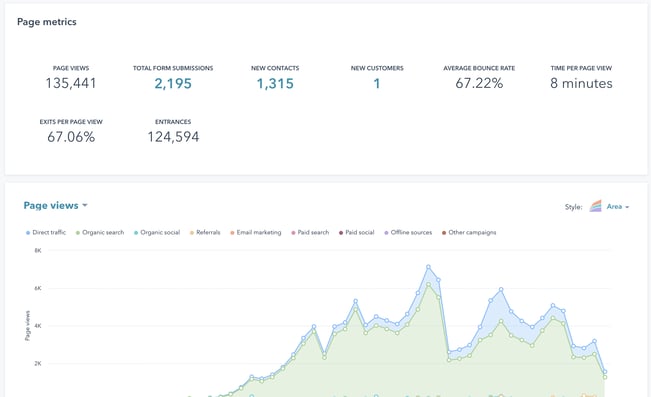651x397 pixels.
Task: Toggle Email marketing legend series
Action: [256, 233]
